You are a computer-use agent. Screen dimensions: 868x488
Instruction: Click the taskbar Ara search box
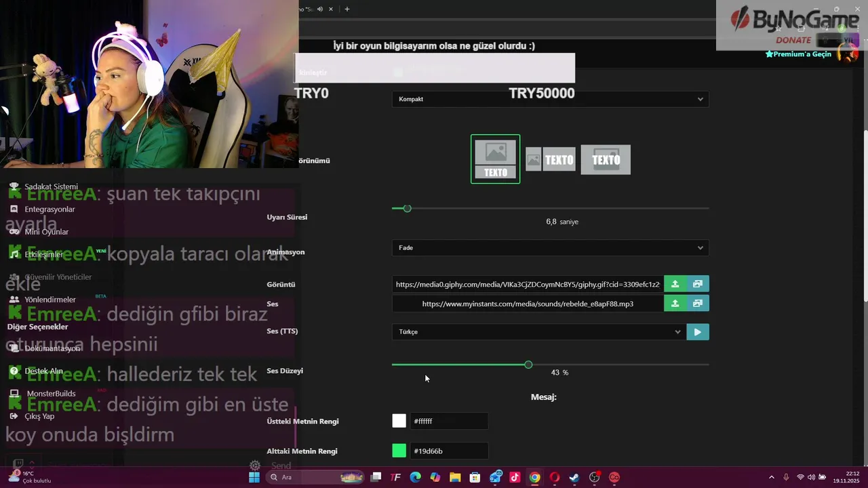tap(315, 477)
